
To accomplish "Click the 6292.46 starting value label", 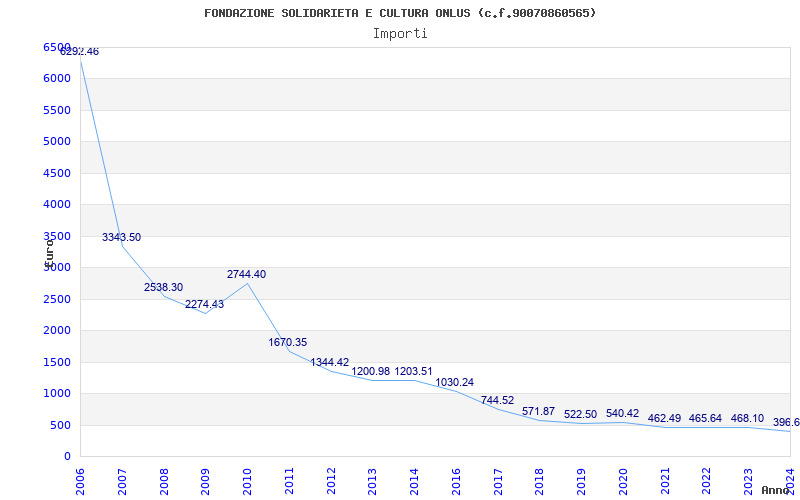I will coord(80,52).
